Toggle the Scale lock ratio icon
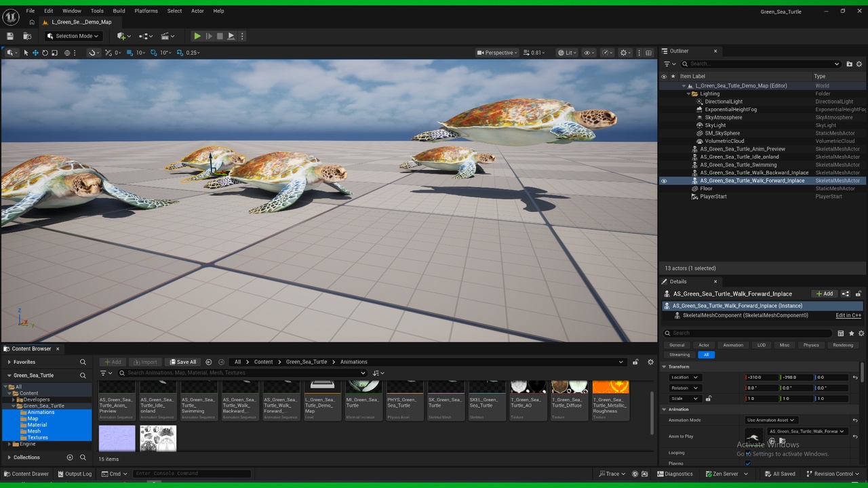 [x=708, y=399]
